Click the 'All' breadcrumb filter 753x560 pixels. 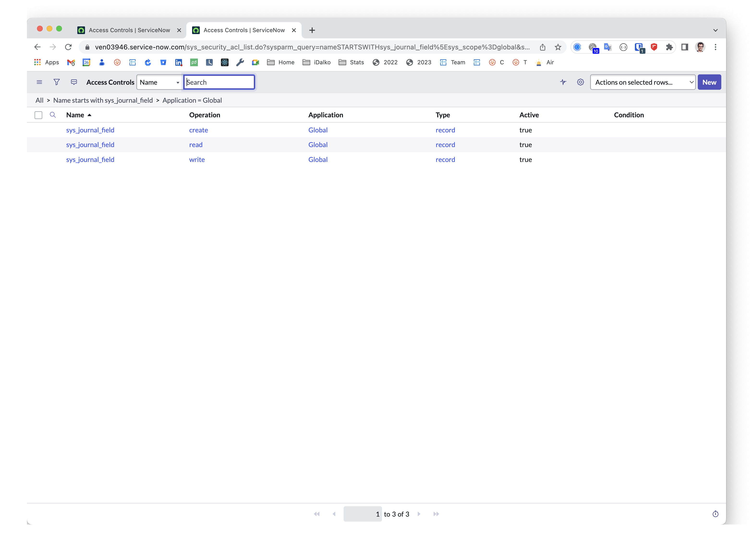[39, 100]
